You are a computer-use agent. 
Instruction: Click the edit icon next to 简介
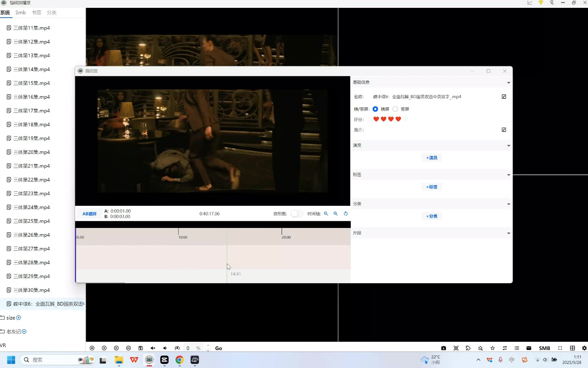point(504,130)
